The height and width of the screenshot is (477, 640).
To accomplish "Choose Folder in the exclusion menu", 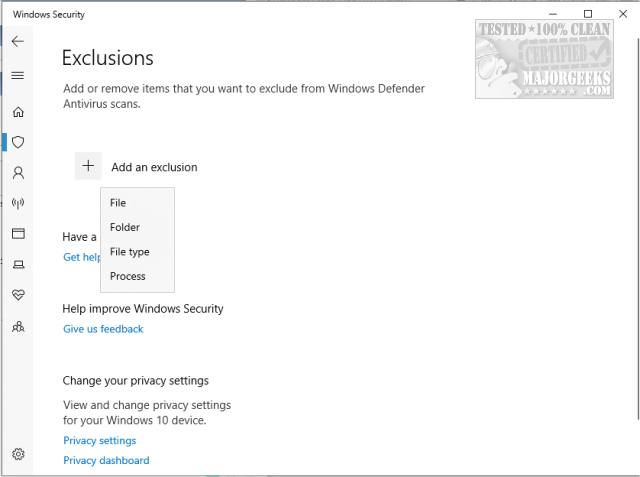I will click(x=125, y=227).
